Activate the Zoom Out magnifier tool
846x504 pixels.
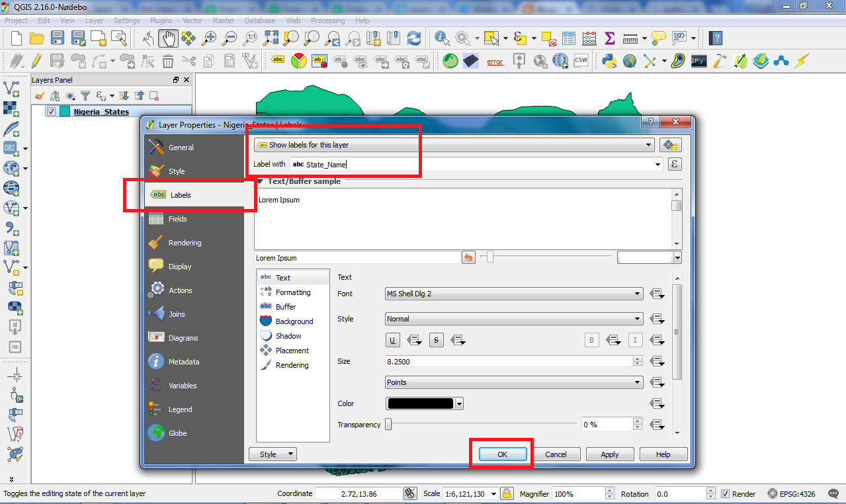(x=230, y=38)
